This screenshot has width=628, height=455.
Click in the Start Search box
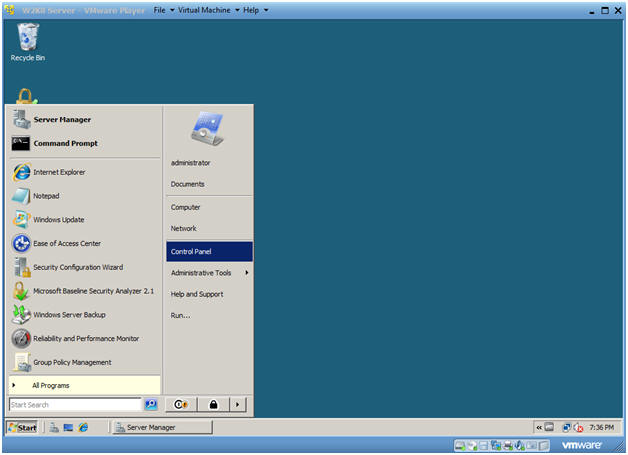click(x=75, y=405)
